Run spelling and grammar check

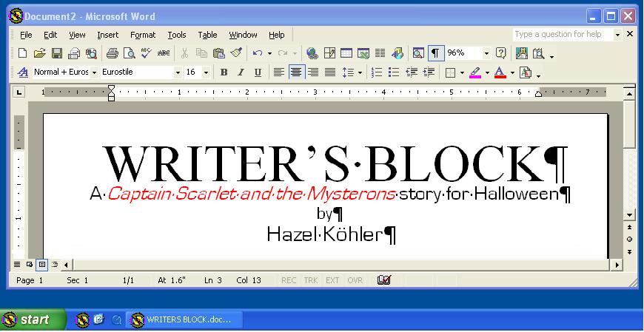click(x=147, y=53)
